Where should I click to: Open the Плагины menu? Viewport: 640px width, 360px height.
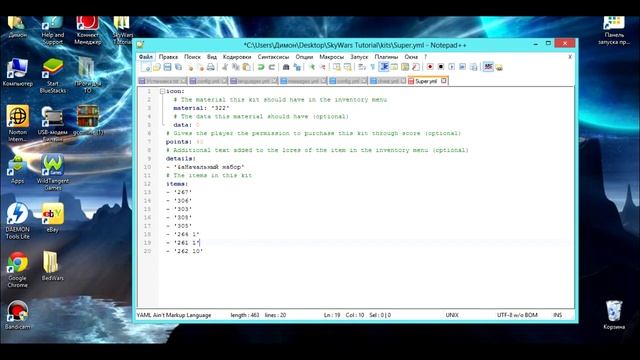(386, 57)
